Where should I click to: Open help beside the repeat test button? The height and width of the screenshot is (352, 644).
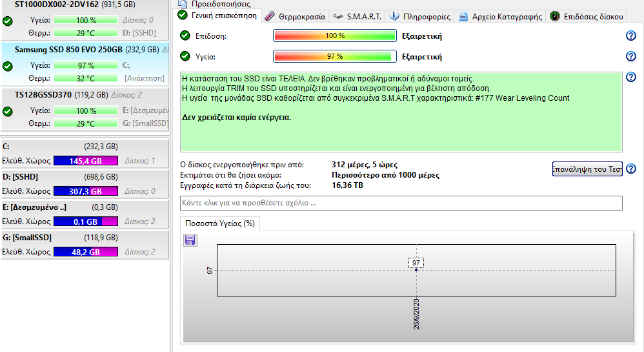tap(631, 169)
